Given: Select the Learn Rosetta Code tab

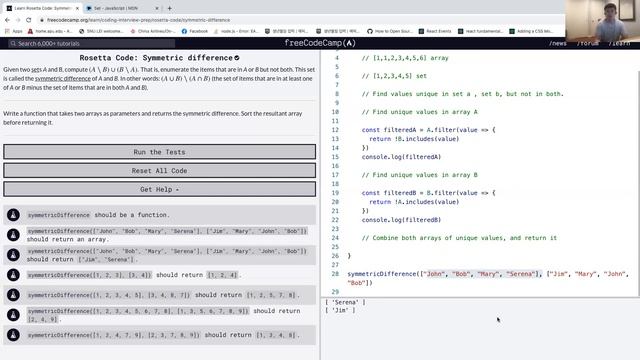Looking at the screenshot, I should pos(42,8).
